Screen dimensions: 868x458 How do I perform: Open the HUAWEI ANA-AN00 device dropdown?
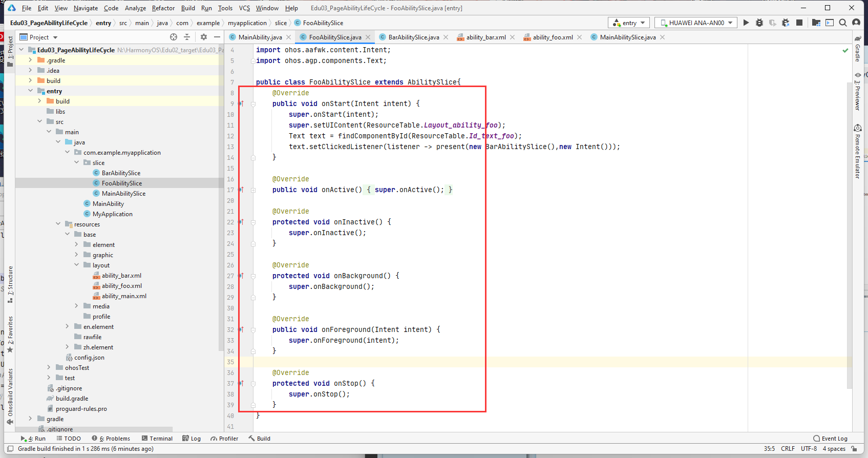[695, 23]
